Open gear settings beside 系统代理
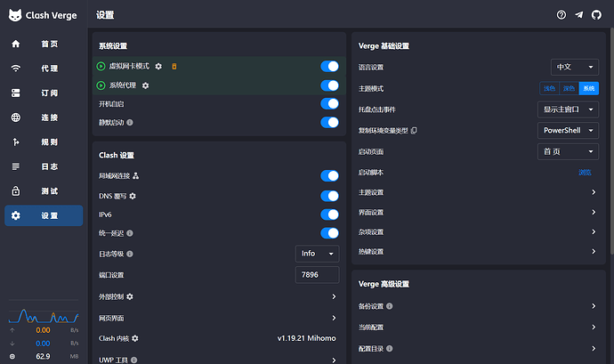The image size is (614, 364). (145, 85)
